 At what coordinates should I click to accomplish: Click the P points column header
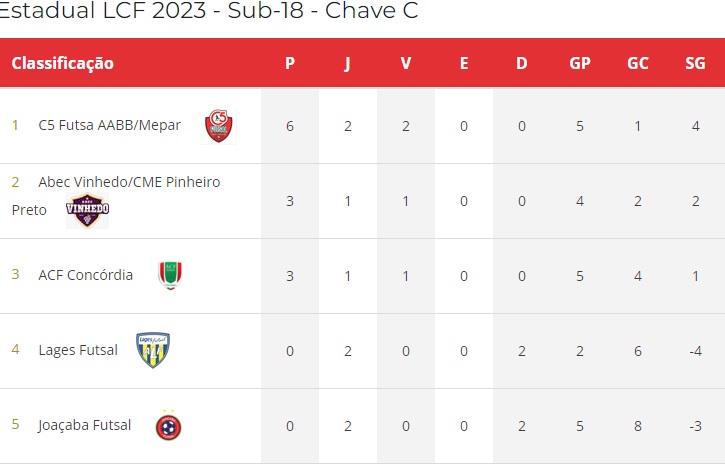[x=290, y=63]
